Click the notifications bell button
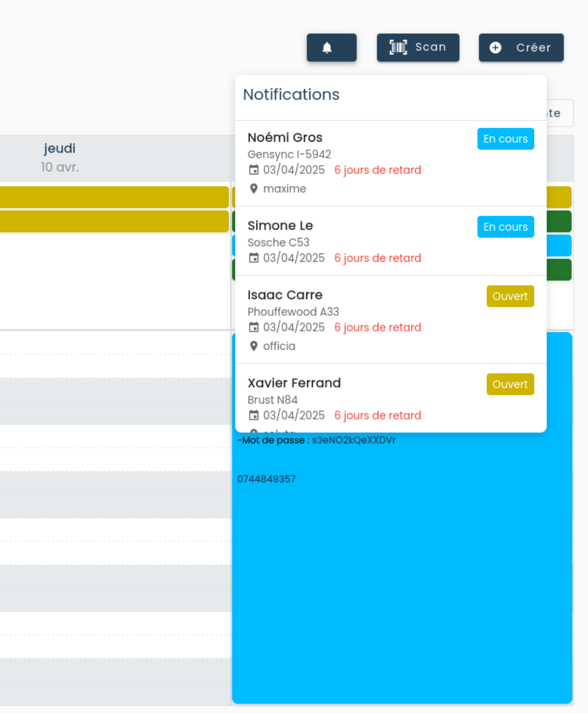This screenshot has width=588, height=713. click(x=332, y=48)
